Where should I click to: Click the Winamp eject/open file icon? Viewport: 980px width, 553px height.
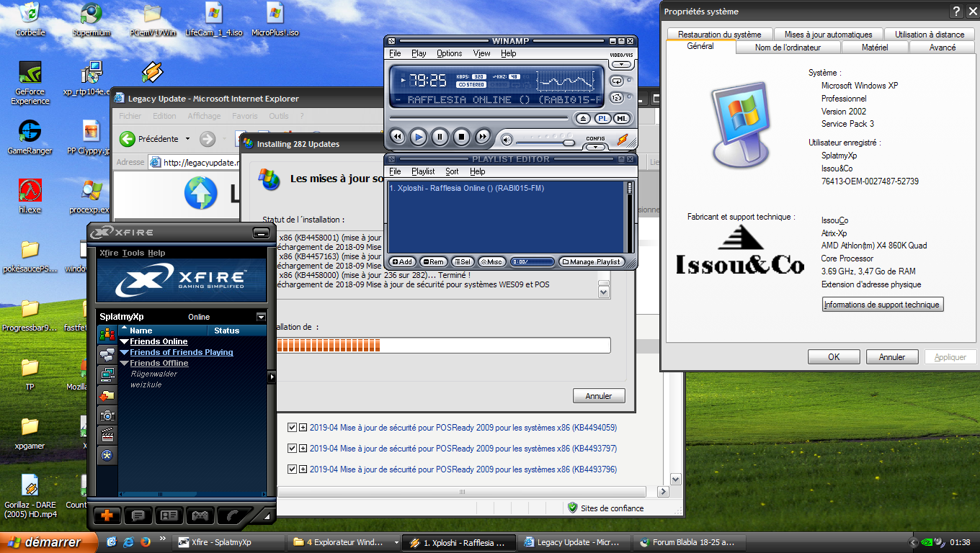point(583,118)
